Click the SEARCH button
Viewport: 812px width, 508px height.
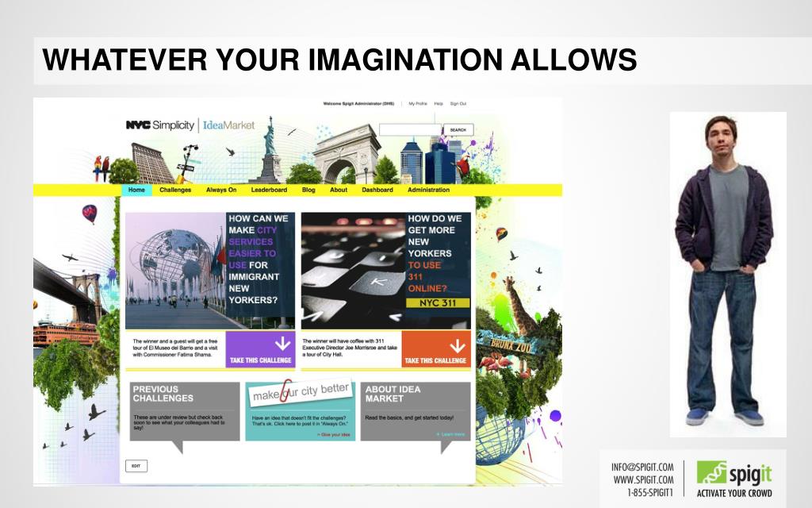(x=458, y=129)
